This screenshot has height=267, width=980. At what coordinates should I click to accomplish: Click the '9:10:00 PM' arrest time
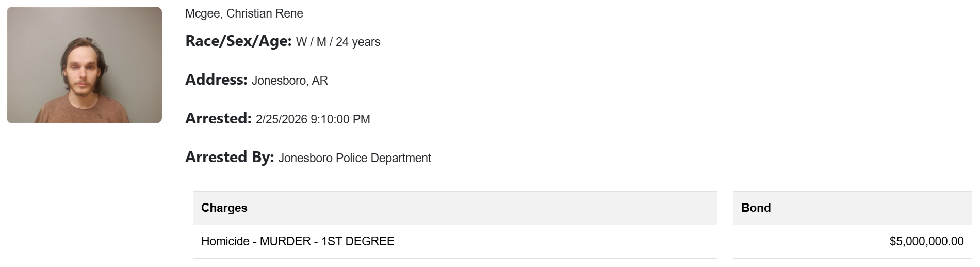click(340, 119)
